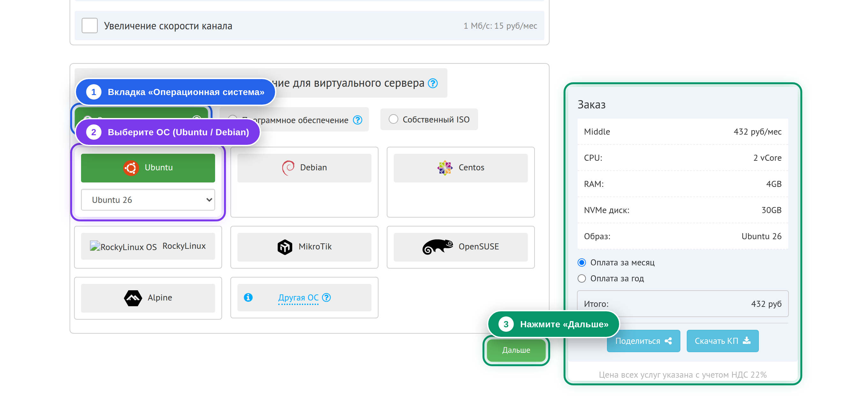Click the Ubuntu logo icon

[x=131, y=168]
